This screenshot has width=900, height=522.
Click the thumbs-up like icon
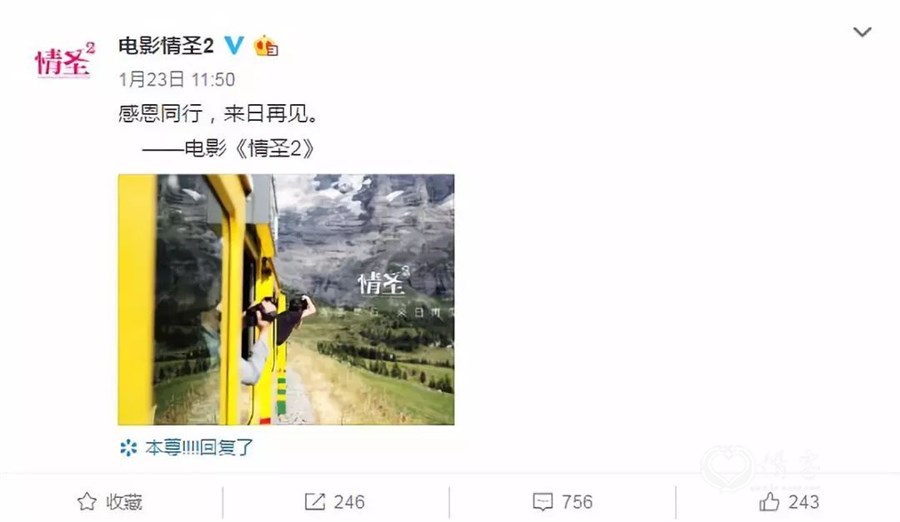tap(769, 501)
